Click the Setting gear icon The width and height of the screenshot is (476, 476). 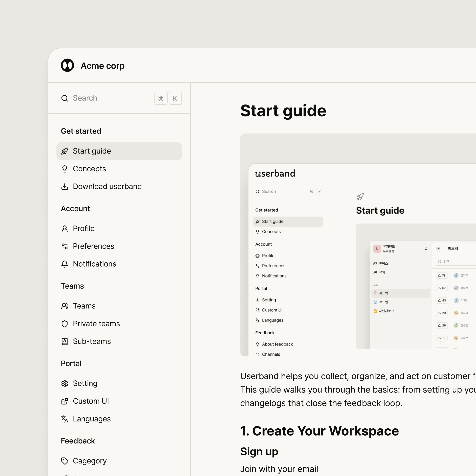(x=64, y=383)
